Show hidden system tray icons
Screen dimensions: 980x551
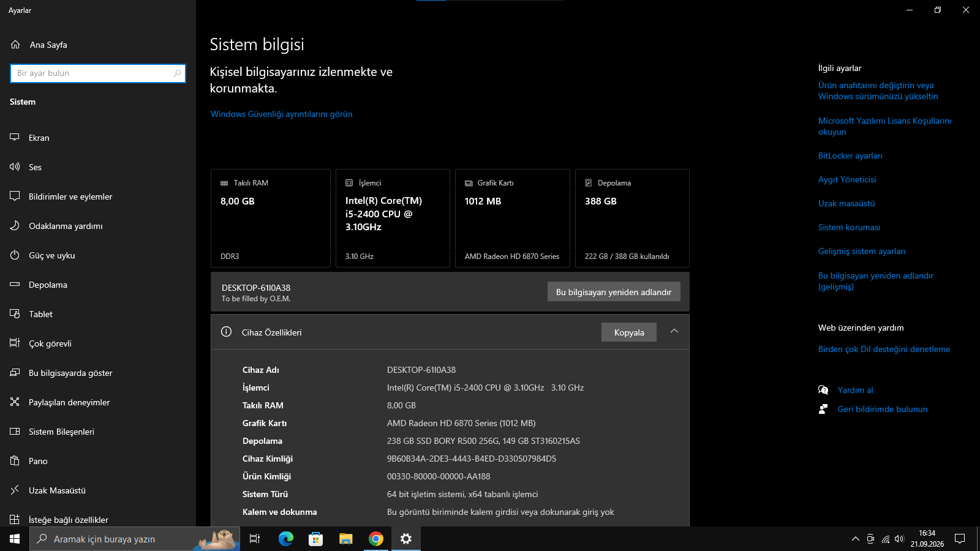pyautogui.click(x=855, y=539)
